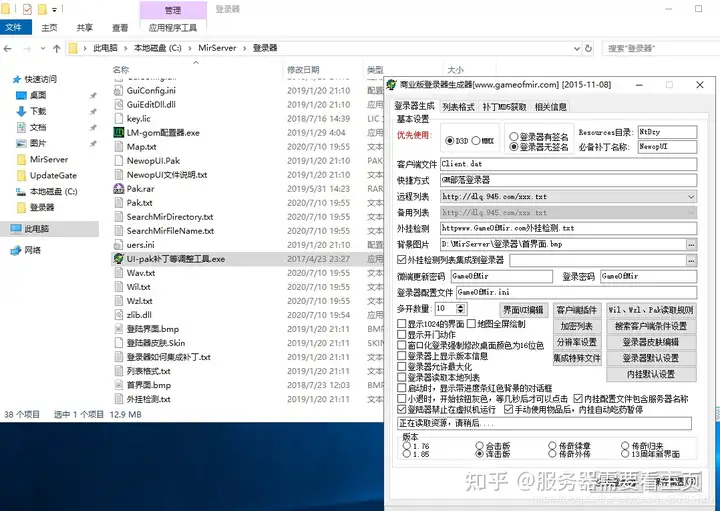This screenshot has height=511, width=720.
Task: Click the 桌面 desktop icon in sidebar
Action: pos(21,95)
